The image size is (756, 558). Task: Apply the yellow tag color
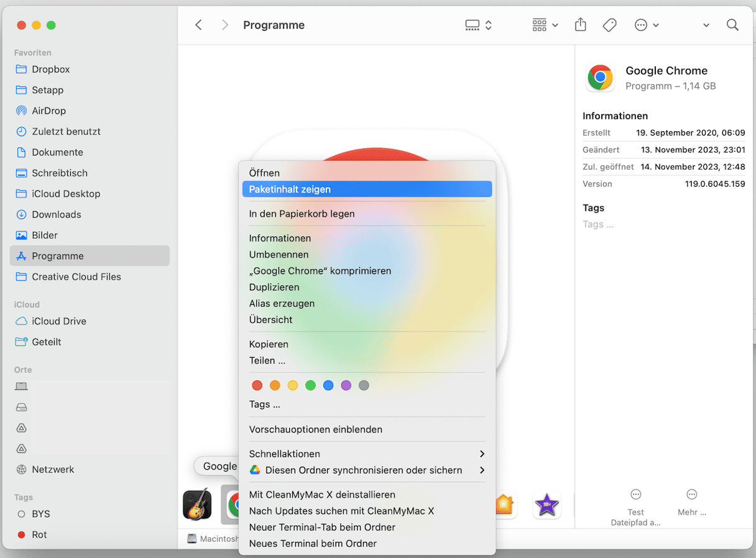click(x=293, y=386)
